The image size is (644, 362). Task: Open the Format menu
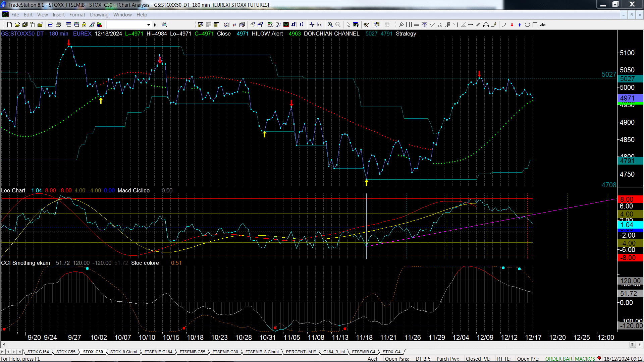point(77,15)
